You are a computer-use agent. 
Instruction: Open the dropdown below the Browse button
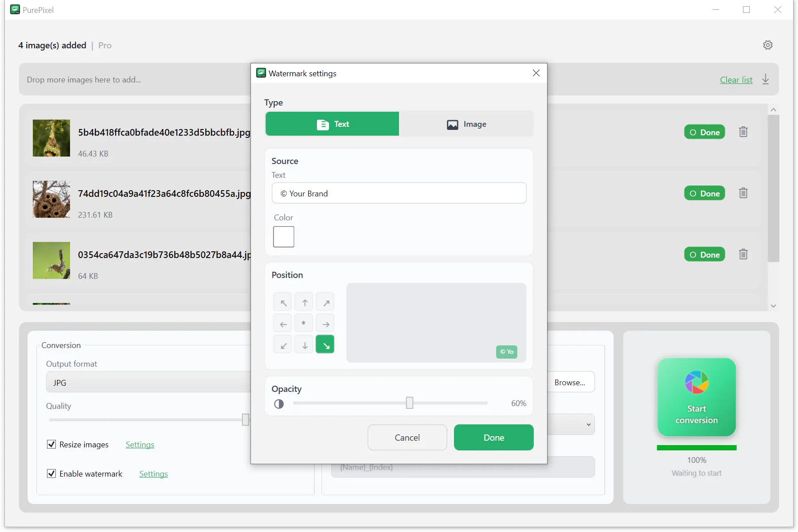click(571, 424)
